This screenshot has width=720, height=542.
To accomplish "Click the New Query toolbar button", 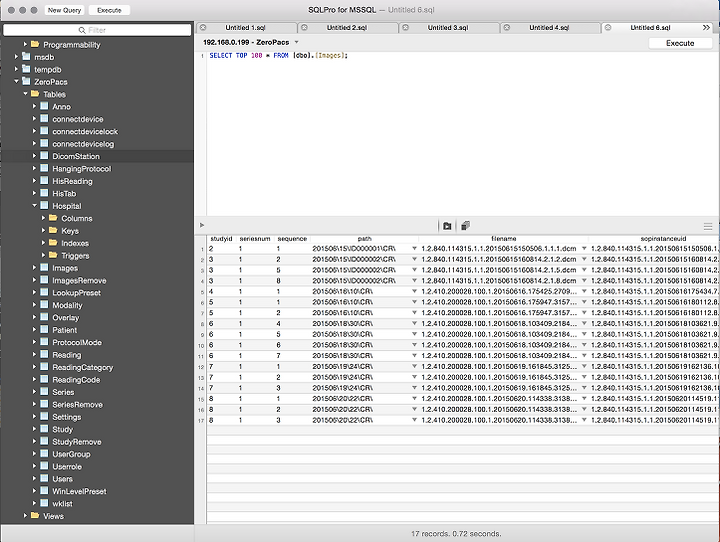I will click(64, 10).
